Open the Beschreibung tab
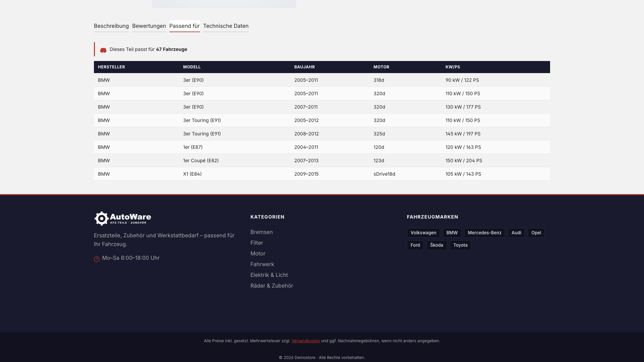 111,26
